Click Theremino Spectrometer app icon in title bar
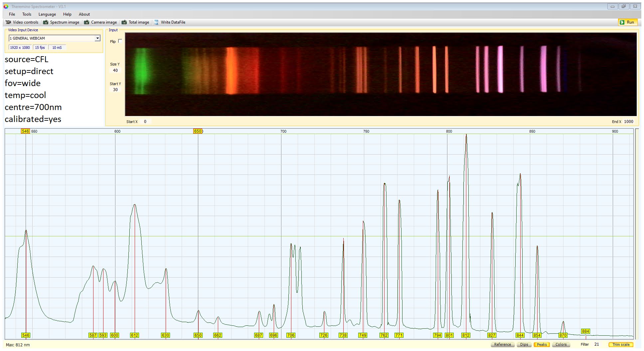644x351 pixels. [6, 6]
